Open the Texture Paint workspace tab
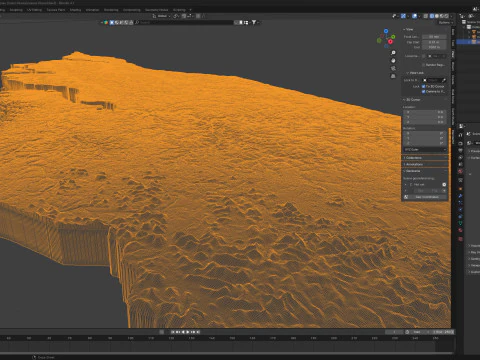 56,10
